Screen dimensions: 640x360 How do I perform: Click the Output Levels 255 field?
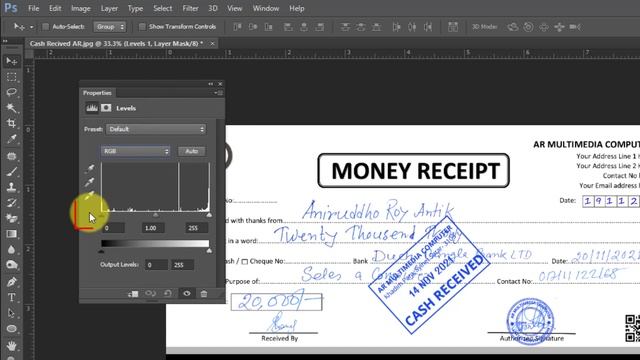(182, 265)
